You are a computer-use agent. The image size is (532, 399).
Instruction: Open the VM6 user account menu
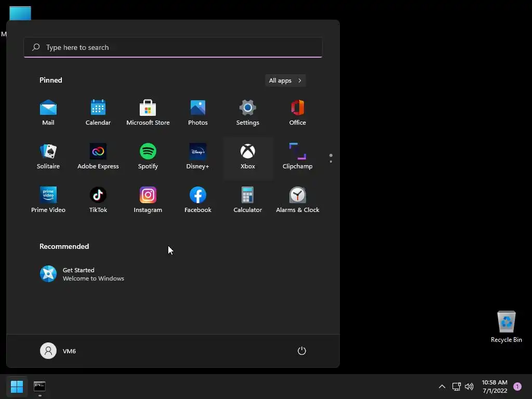pyautogui.click(x=58, y=351)
